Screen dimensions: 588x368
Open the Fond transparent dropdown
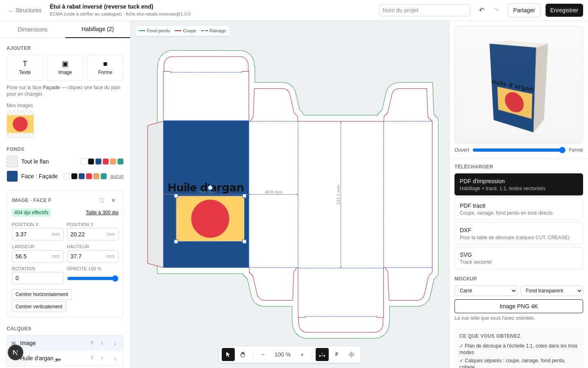click(552, 291)
